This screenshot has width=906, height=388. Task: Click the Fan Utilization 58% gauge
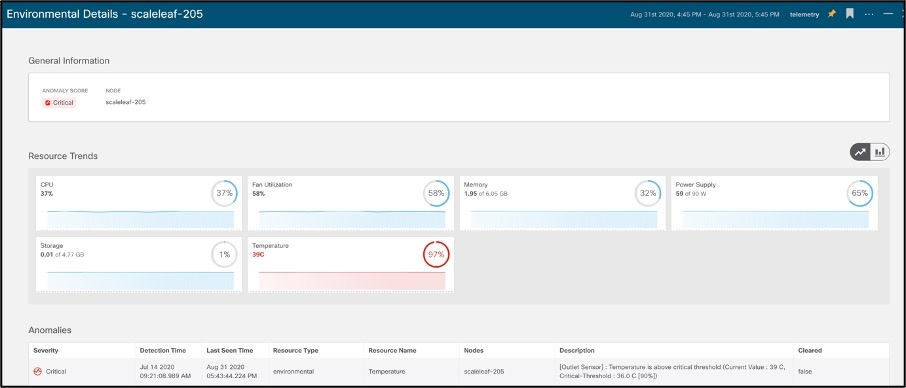pos(436,193)
